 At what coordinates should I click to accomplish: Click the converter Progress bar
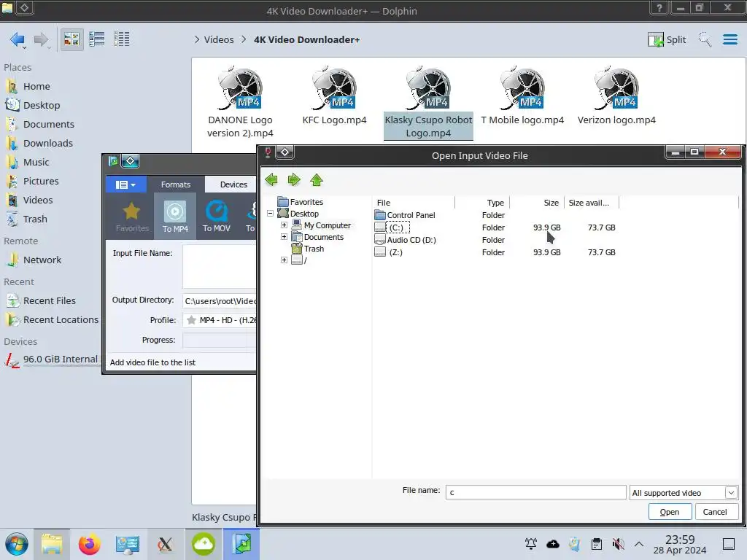pos(219,340)
